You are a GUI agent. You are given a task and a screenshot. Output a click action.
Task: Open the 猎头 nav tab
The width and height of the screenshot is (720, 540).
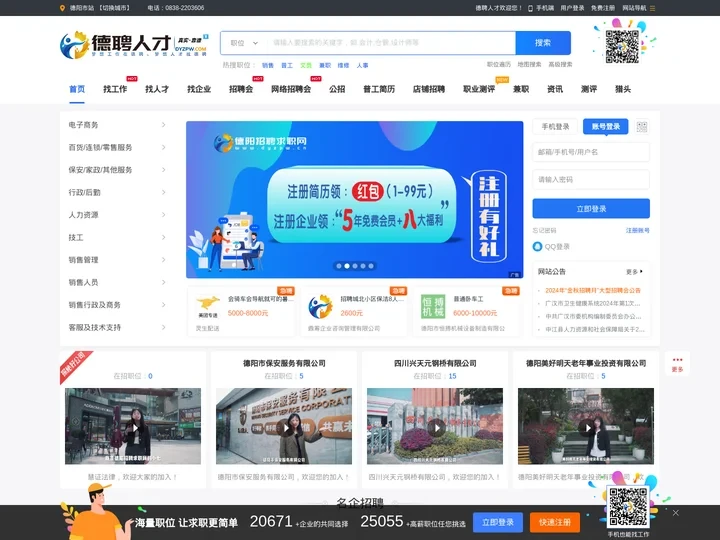tap(623, 89)
